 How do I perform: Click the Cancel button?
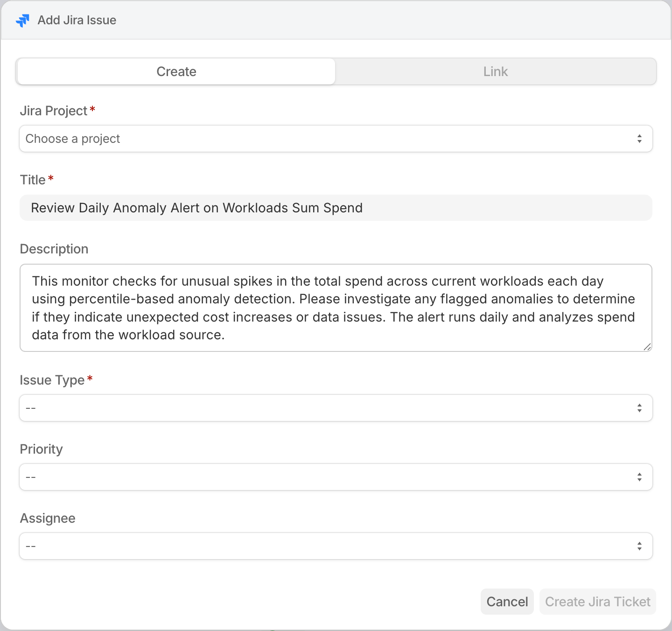pyautogui.click(x=507, y=602)
